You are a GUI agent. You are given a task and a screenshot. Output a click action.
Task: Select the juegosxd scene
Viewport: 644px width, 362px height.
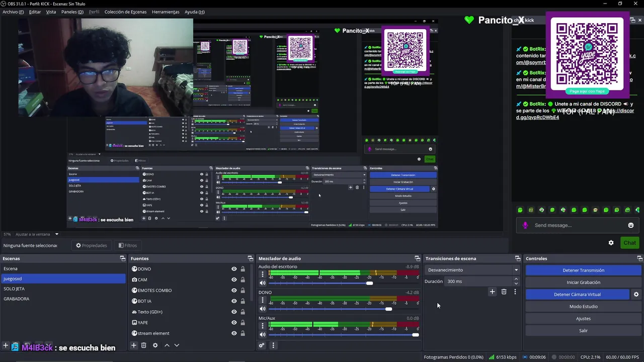click(x=63, y=279)
